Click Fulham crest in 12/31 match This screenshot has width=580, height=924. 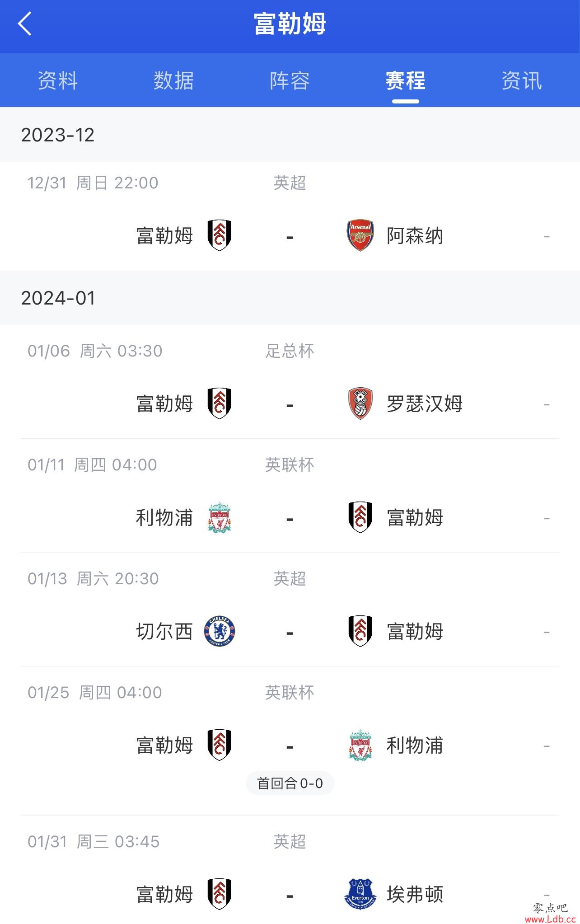[220, 235]
